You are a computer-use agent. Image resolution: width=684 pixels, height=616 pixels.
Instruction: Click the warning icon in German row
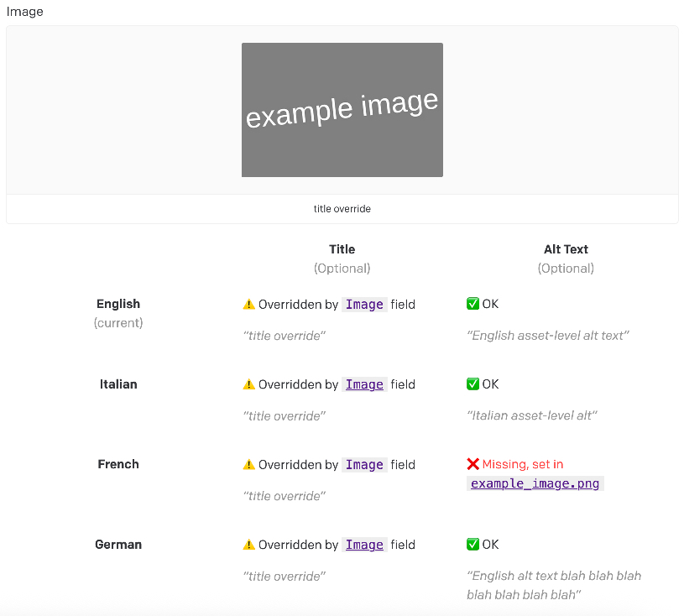coord(248,545)
